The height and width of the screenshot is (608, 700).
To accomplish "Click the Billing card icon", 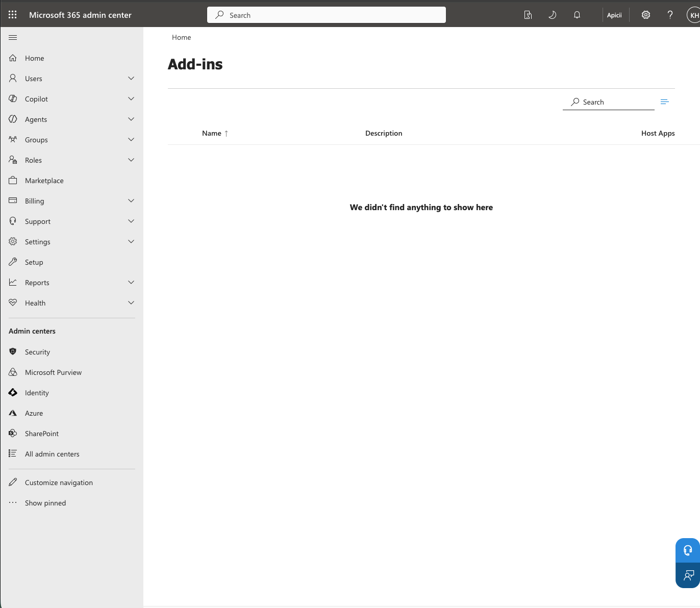I will [13, 201].
